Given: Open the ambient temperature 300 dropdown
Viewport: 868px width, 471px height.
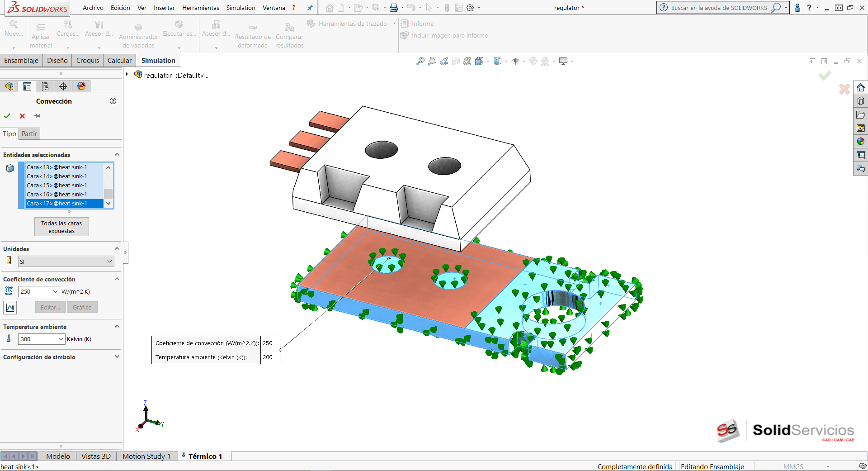Looking at the screenshot, I should click(61, 339).
